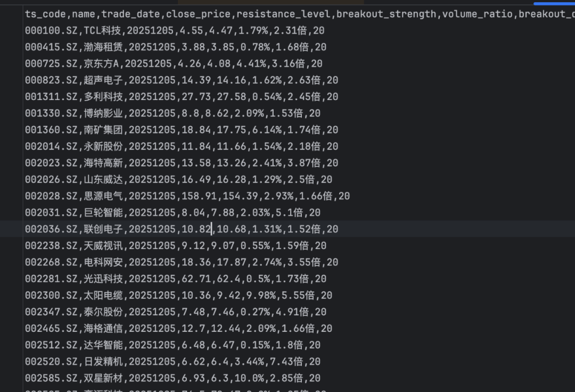The image size is (575, 392).
Task: Click the 巨轮智能 line
Action: 172,212
